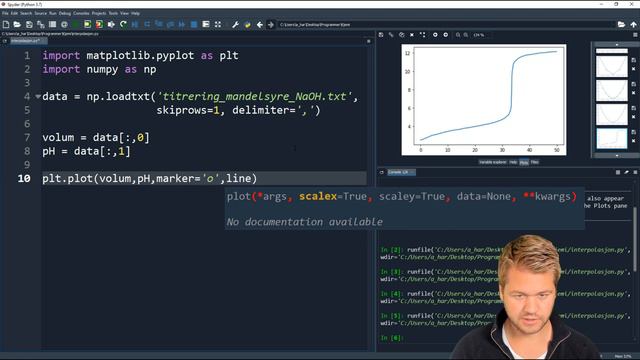This screenshot has height=360, width=640.
Task: Zoom in on the plot
Action: [466, 35]
